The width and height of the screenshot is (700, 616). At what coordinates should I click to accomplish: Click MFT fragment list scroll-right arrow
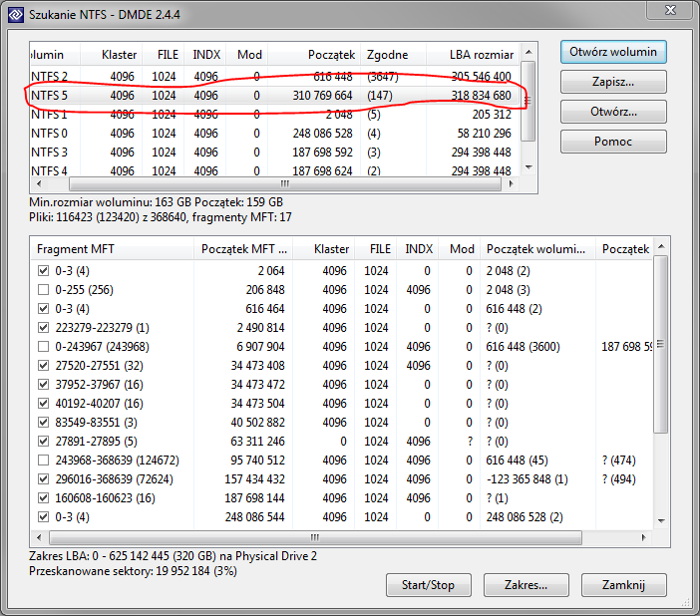click(644, 537)
